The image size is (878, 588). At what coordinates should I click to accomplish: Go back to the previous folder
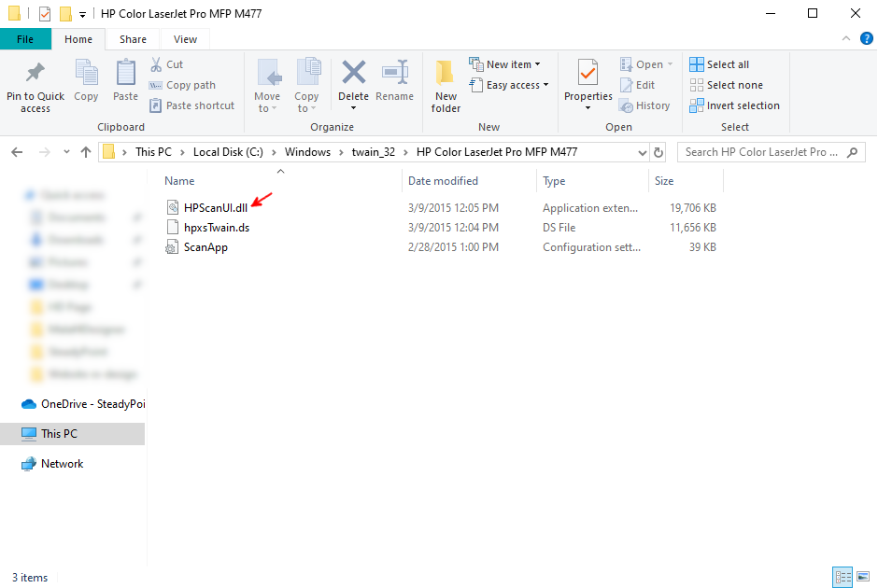click(x=18, y=152)
